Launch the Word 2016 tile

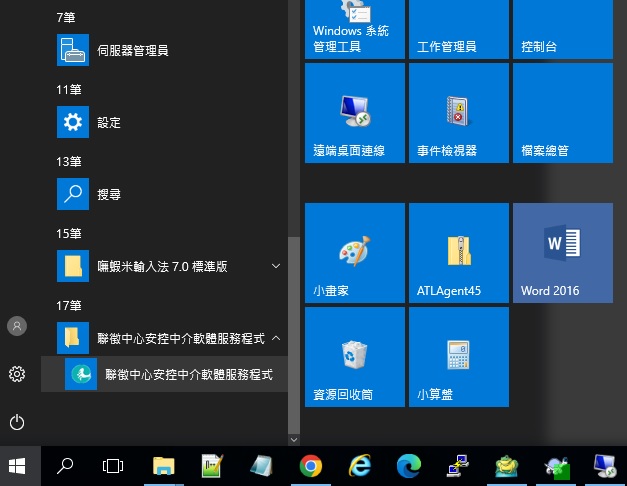[x=562, y=254]
